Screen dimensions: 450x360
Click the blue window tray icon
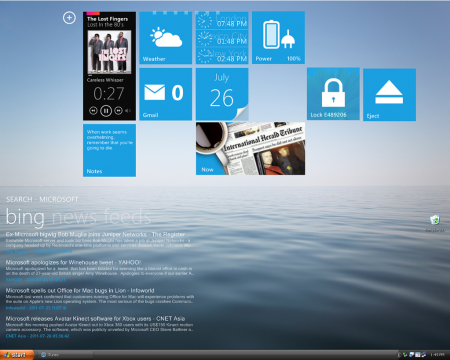click(x=411, y=355)
